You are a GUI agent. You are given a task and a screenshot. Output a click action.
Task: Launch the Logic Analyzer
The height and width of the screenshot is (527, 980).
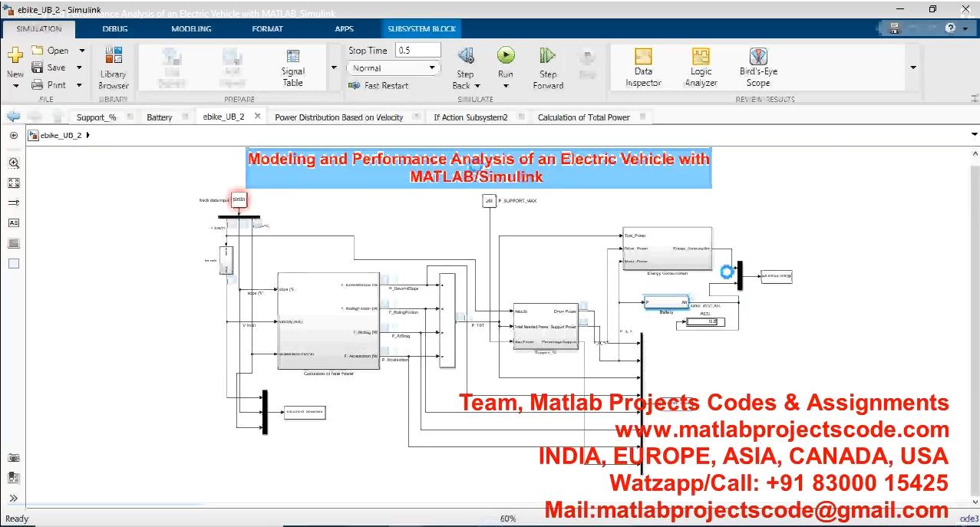pyautogui.click(x=701, y=67)
